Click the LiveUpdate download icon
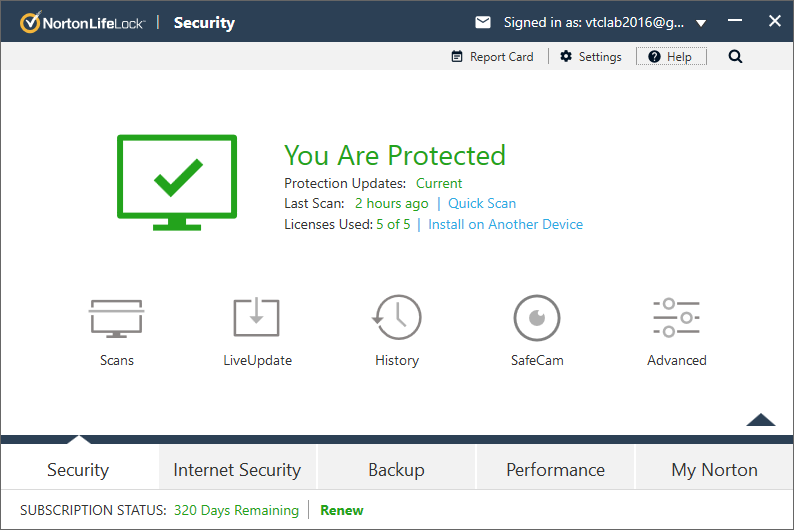The width and height of the screenshot is (794, 530). pos(257,318)
